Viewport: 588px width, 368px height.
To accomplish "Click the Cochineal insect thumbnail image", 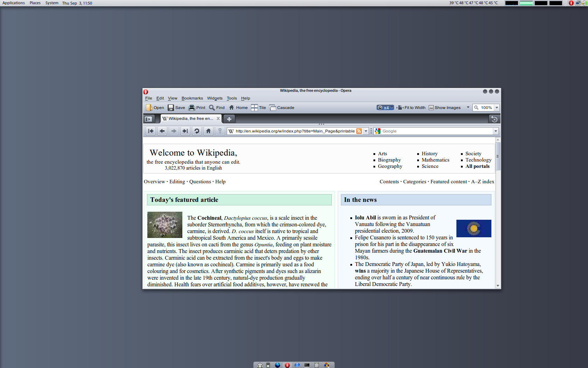I will [x=165, y=225].
